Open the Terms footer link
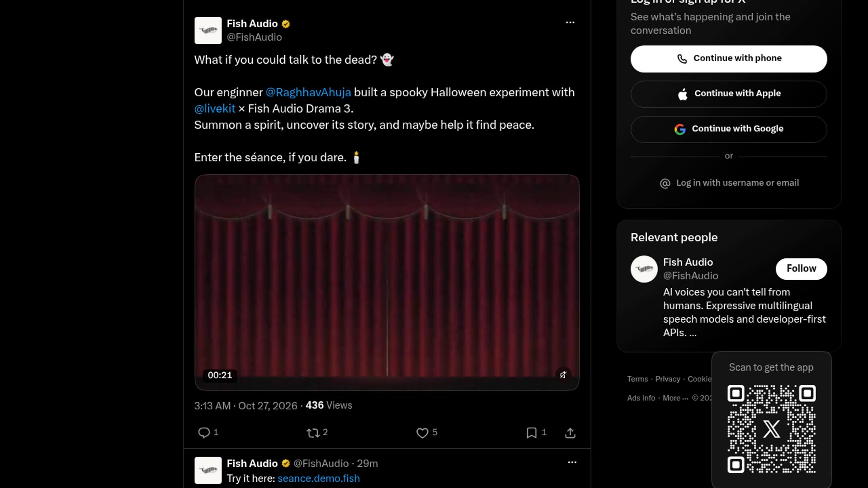 click(637, 379)
